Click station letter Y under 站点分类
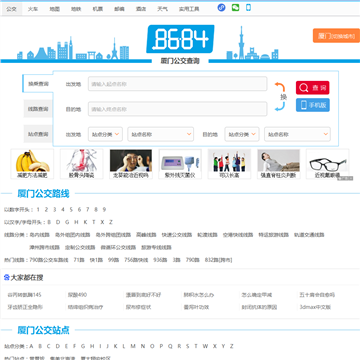The height and width of the screenshot is (360, 360). 223,346
